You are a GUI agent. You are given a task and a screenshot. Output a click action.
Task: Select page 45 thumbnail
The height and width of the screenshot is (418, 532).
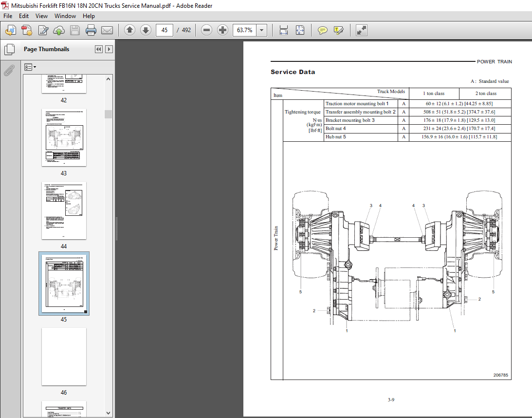64,283
